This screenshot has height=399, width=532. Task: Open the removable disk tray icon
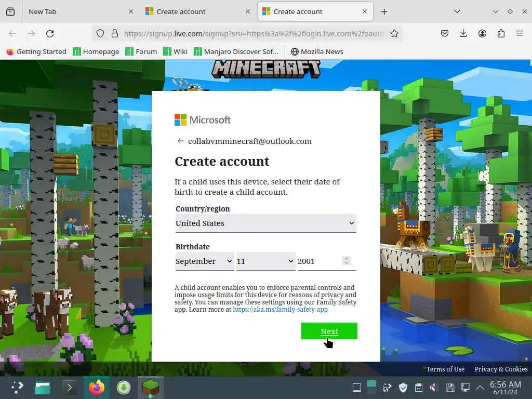pos(450,388)
